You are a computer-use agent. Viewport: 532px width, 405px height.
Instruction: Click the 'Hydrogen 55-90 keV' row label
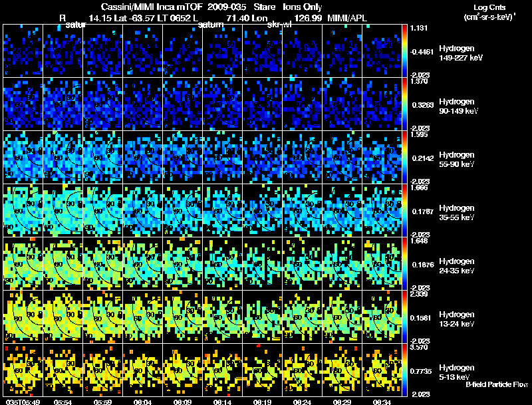[x=457, y=159]
